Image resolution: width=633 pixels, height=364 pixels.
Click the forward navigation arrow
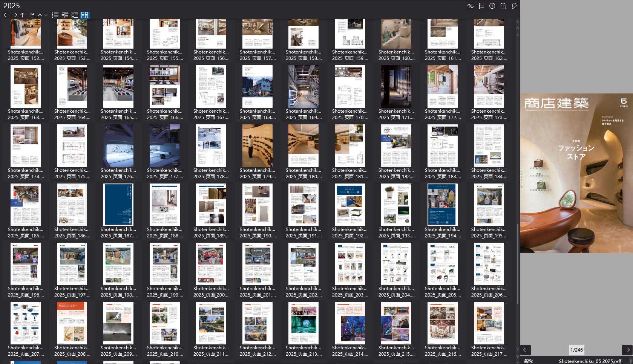(x=14, y=15)
